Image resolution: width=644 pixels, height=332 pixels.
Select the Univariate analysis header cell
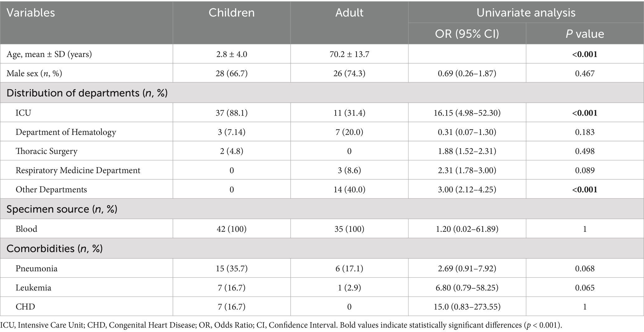tap(526, 13)
